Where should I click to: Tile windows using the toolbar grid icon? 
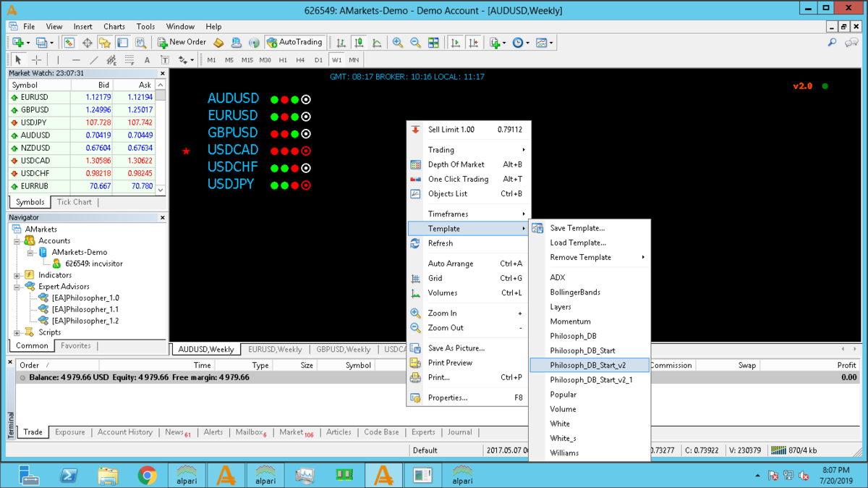433,43
